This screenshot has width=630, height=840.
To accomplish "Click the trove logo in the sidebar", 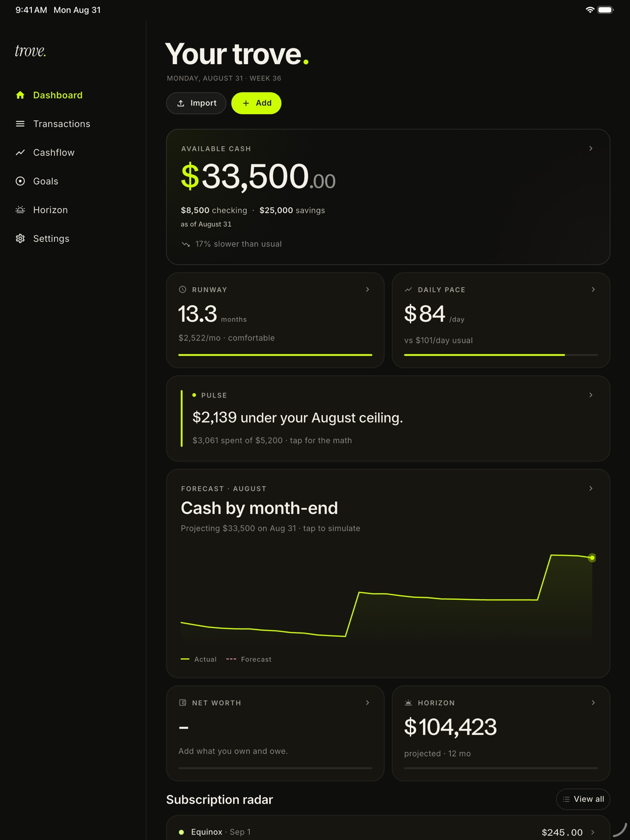I will tap(30, 51).
